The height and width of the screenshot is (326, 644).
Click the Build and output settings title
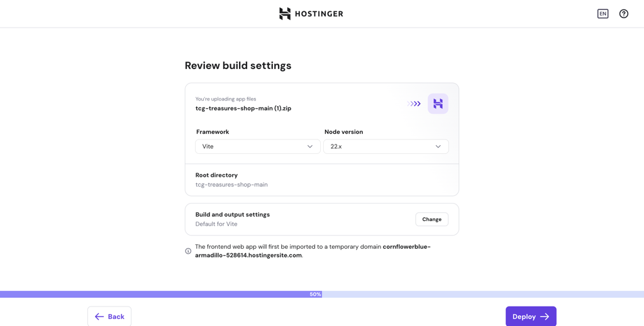point(232,214)
